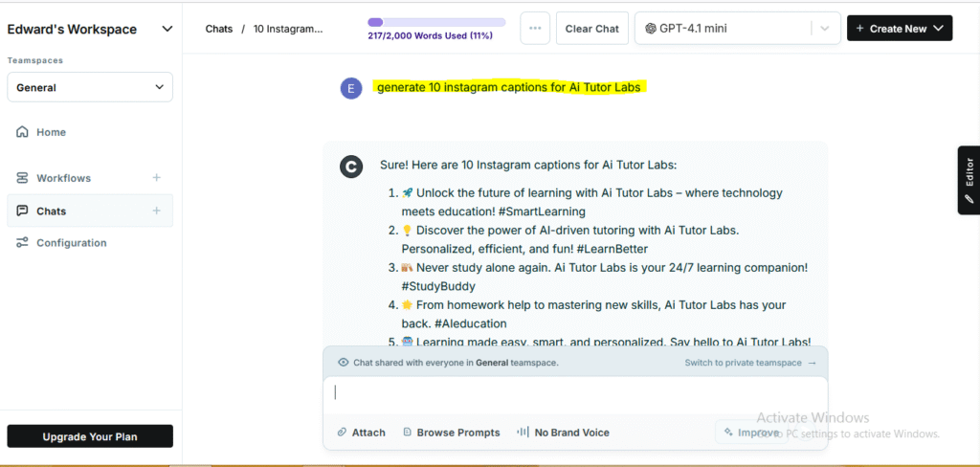The width and height of the screenshot is (980, 467).
Task: Add a new chat with plus icon
Action: (157, 211)
